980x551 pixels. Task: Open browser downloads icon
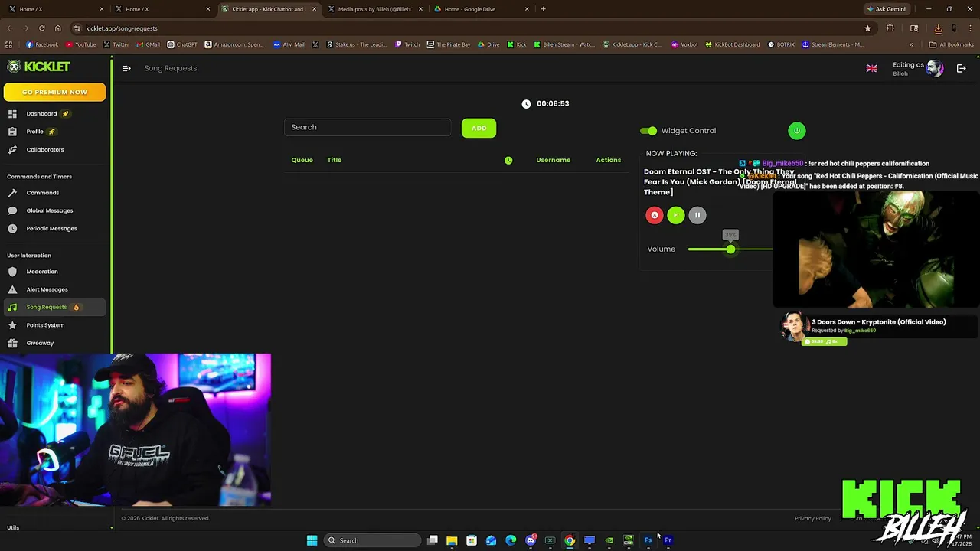tap(938, 28)
